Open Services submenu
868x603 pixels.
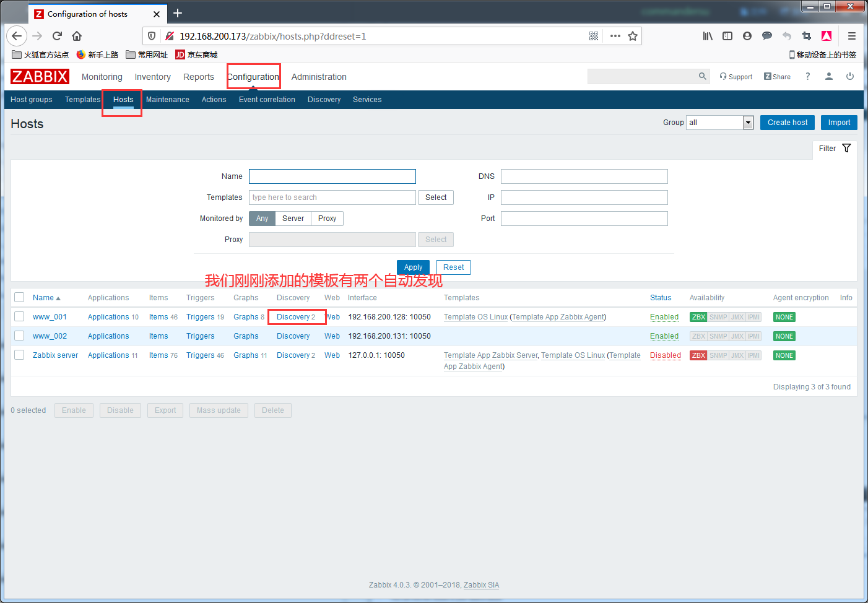tap(367, 100)
